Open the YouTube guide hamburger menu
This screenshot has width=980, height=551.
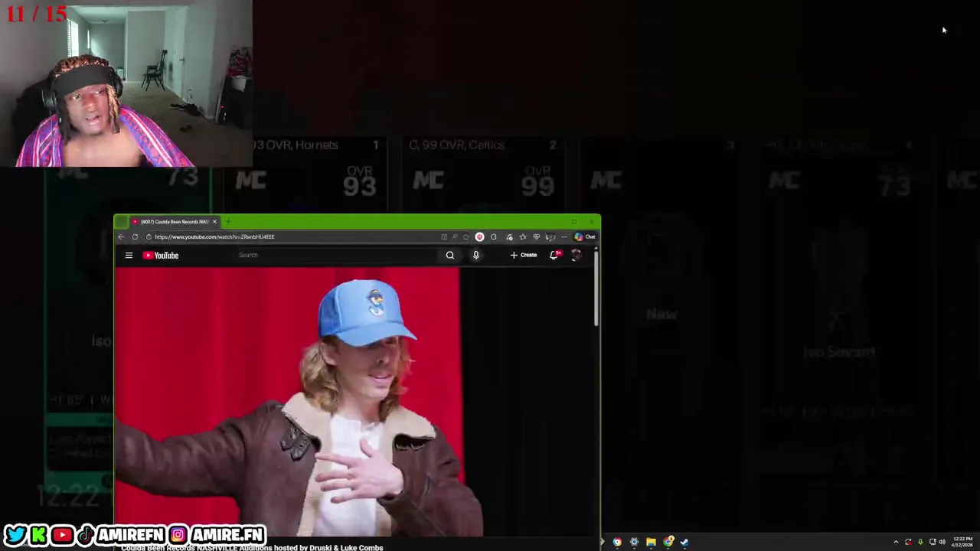click(129, 255)
